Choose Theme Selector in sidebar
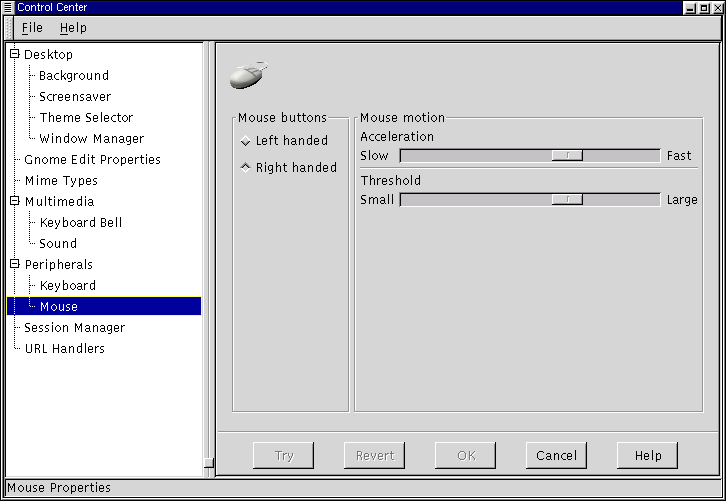This screenshot has width=726, height=501. pos(86,118)
